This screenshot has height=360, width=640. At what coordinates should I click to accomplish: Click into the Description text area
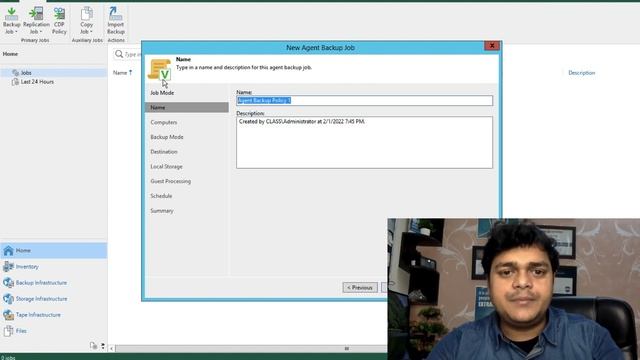click(364, 142)
